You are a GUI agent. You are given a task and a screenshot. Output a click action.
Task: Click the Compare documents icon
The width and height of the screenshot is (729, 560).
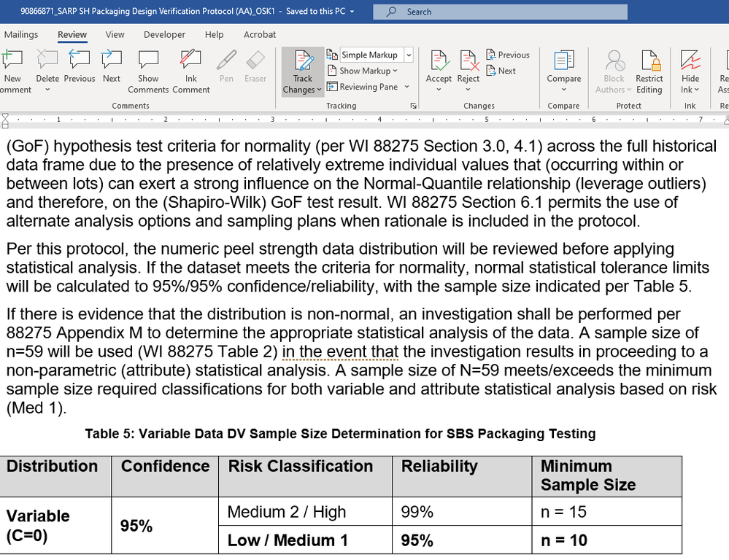[x=564, y=61]
